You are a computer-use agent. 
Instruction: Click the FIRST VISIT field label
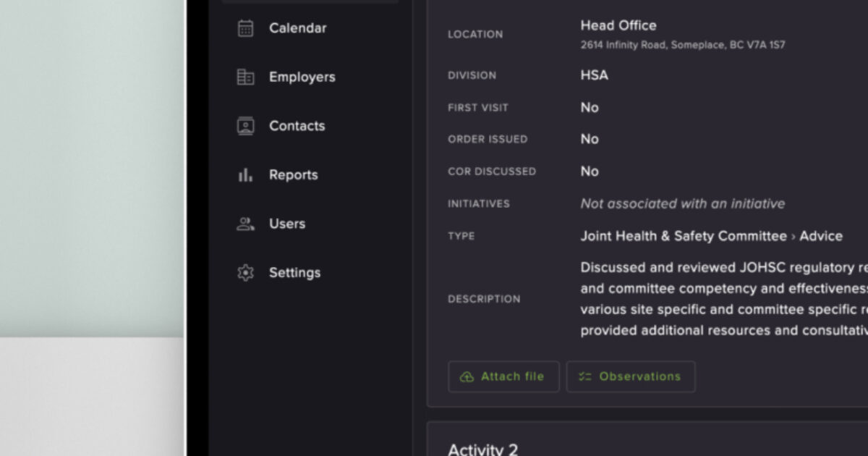pos(478,107)
